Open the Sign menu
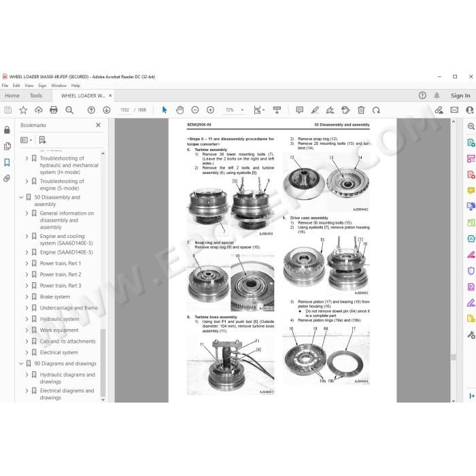The height and width of the screenshot is (476, 476). pyautogui.click(x=42, y=86)
